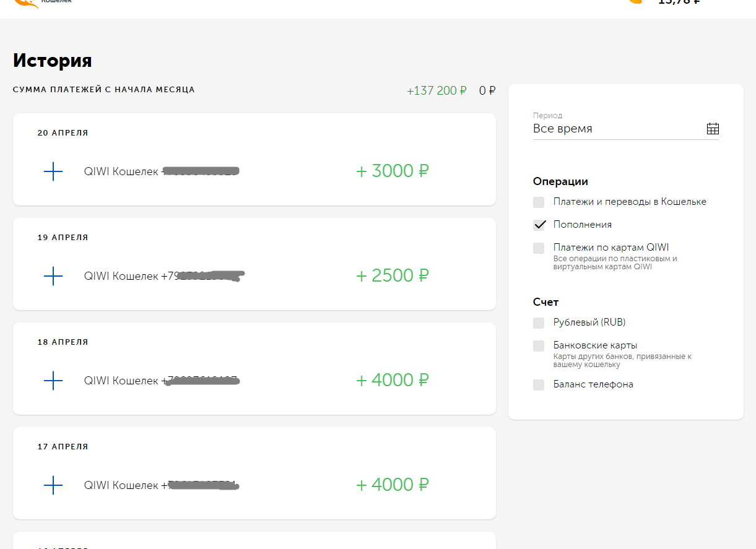Click the plus icon on the 18 April entry
Screen dimensions: 756x549
click(x=53, y=381)
